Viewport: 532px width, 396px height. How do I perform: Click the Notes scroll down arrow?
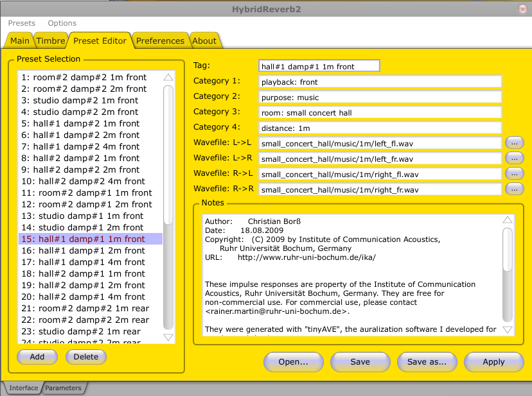[x=508, y=329]
